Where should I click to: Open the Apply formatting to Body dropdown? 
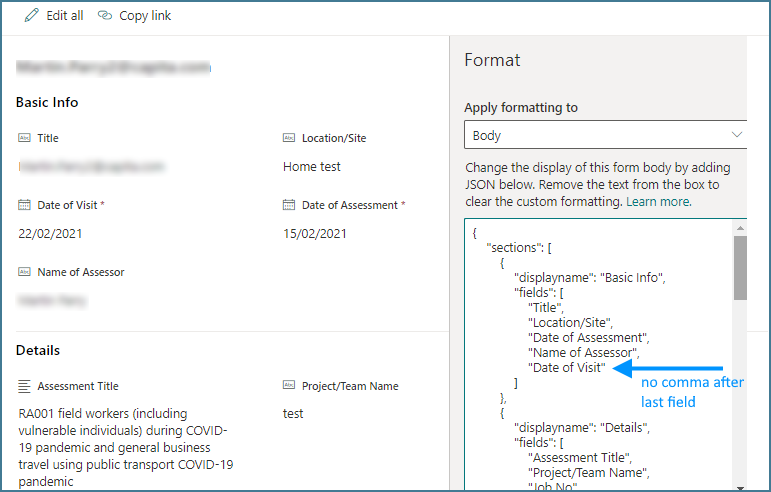point(605,135)
